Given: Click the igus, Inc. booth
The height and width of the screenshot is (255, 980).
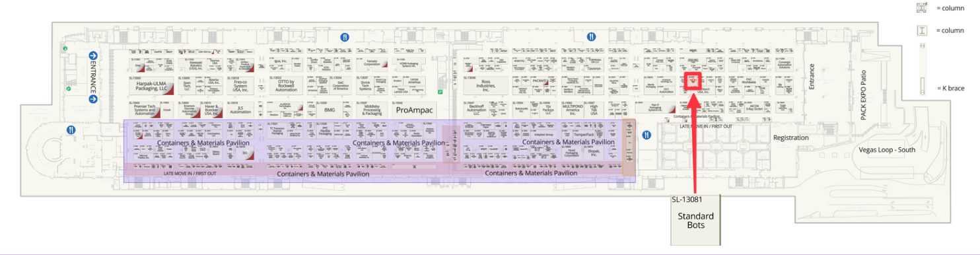Looking at the screenshot, I should coord(280,61).
